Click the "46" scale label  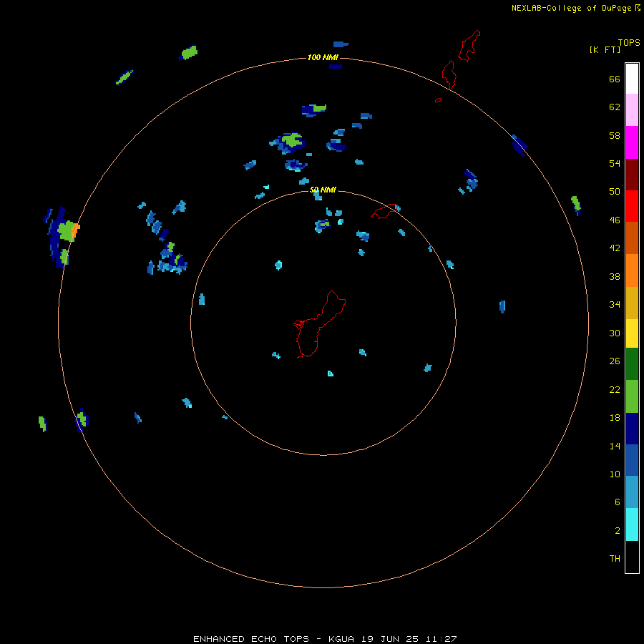615,220
